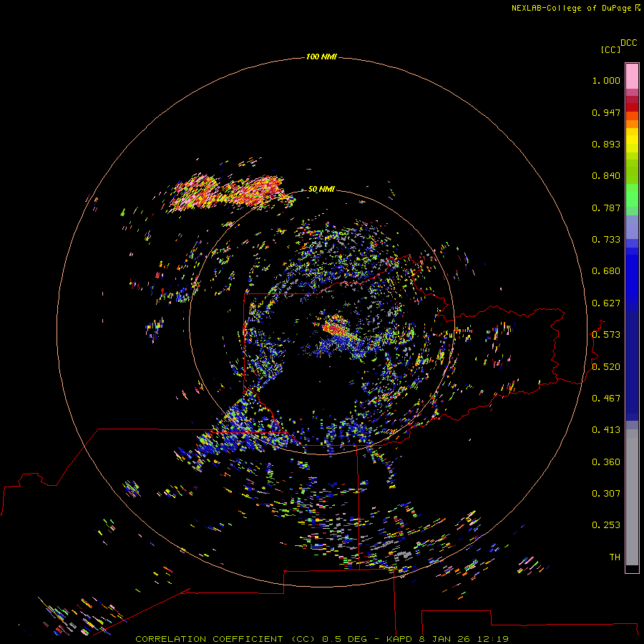Screen dimensions: 644x644
Task: Select the 0.520 legend value
Action: (x=606, y=367)
